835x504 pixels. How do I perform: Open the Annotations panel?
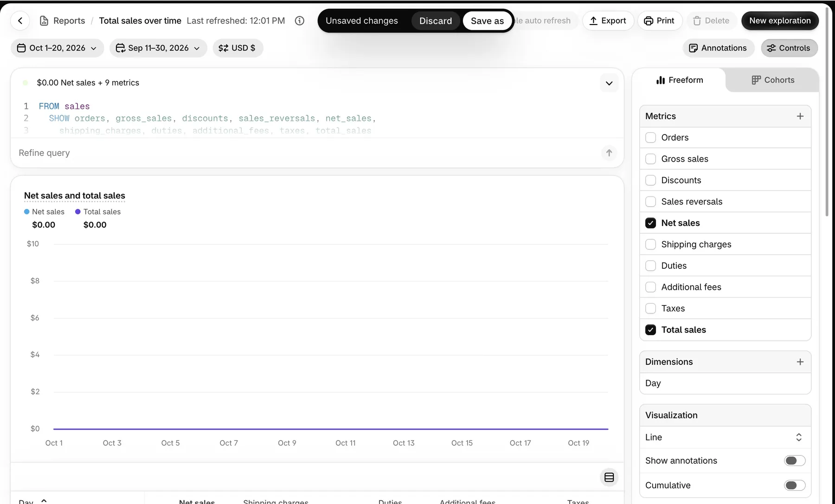[x=718, y=48]
